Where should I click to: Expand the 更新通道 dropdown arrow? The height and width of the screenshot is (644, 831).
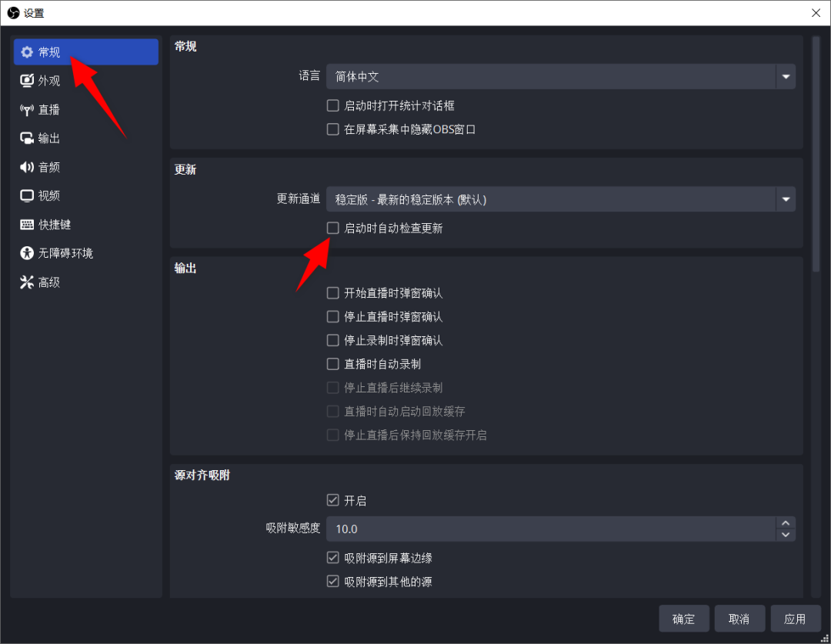(786, 199)
